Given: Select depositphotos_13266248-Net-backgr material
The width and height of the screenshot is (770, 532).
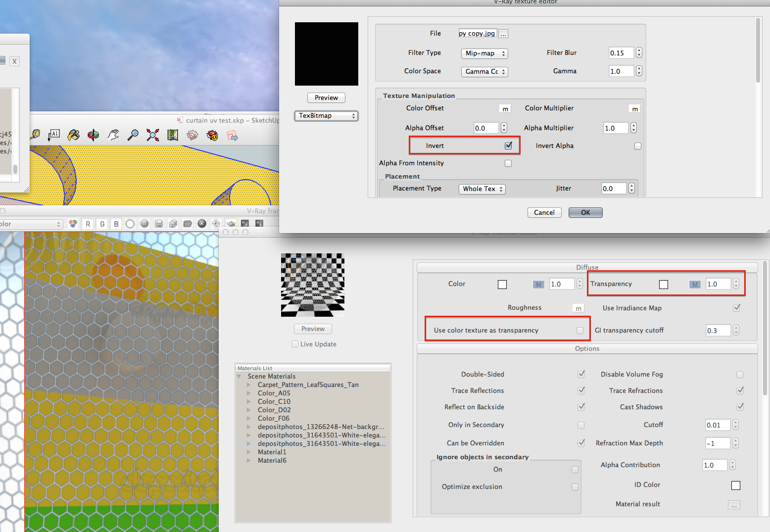Looking at the screenshot, I should 321,427.
